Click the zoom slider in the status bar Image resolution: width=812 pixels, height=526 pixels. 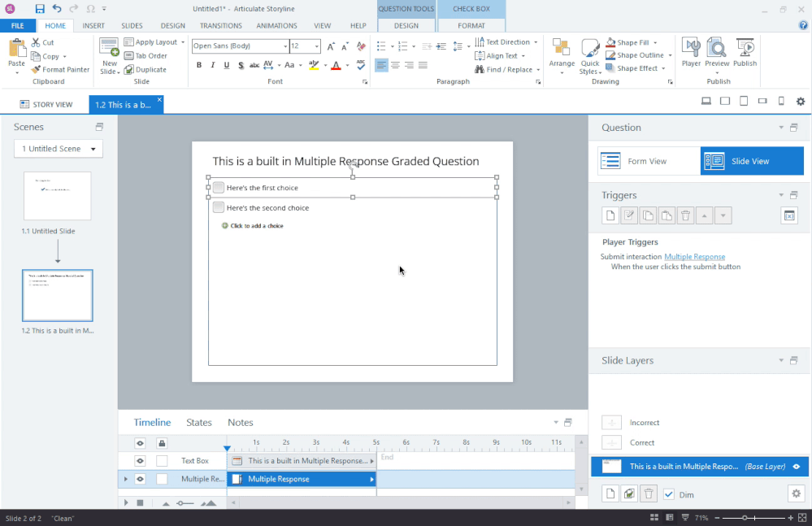(x=745, y=518)
